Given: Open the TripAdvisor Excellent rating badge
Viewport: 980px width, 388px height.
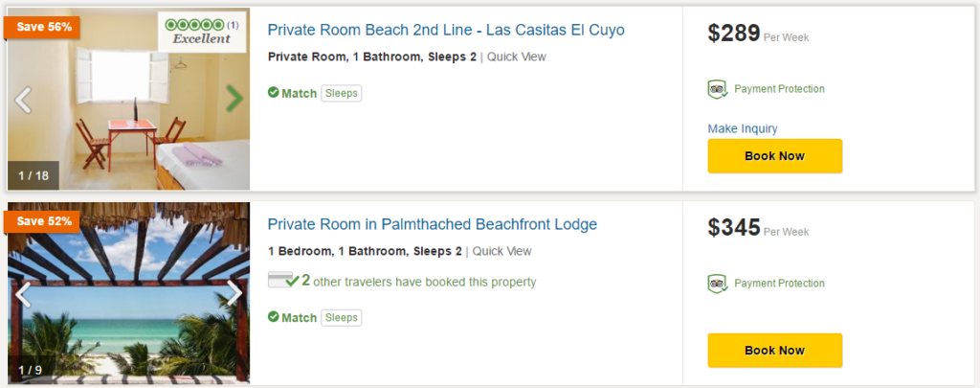Looking at the screenshot, I should [201, 31].
